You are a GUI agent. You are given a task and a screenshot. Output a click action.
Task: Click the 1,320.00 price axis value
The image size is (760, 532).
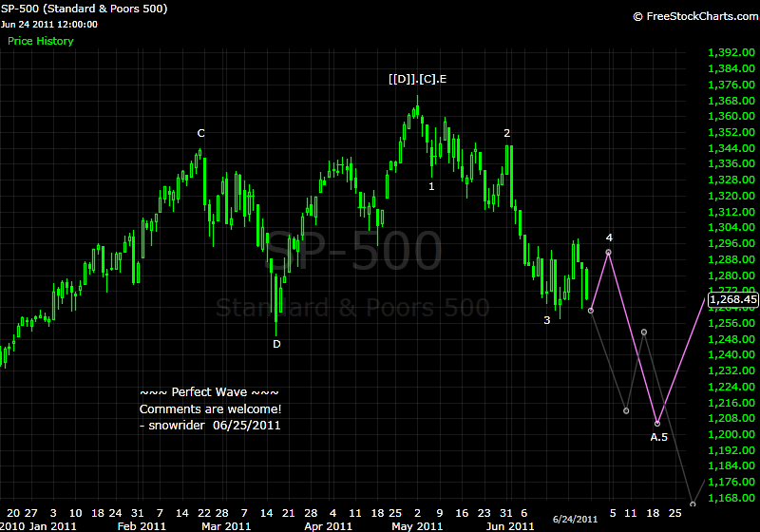point(731,197)
